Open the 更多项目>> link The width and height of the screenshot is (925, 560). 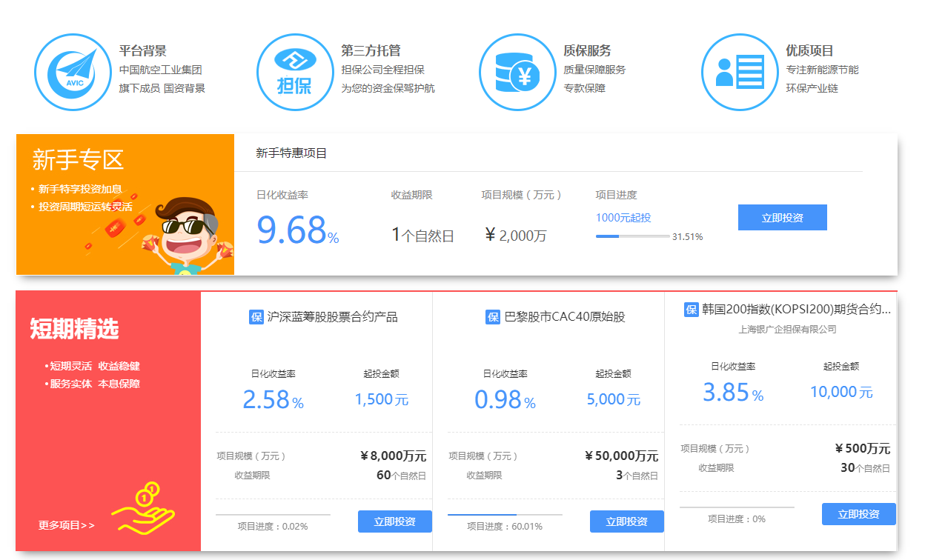[x=67, y=525]
